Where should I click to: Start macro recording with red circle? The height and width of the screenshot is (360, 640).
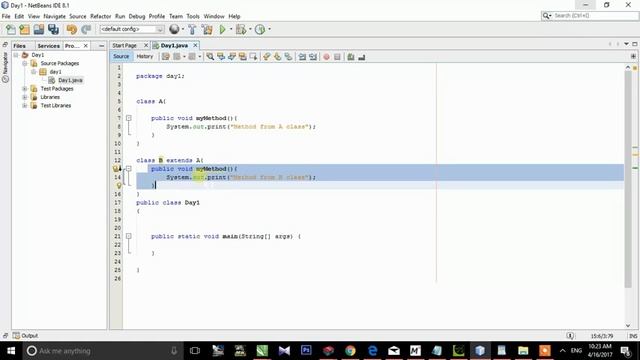327,57
